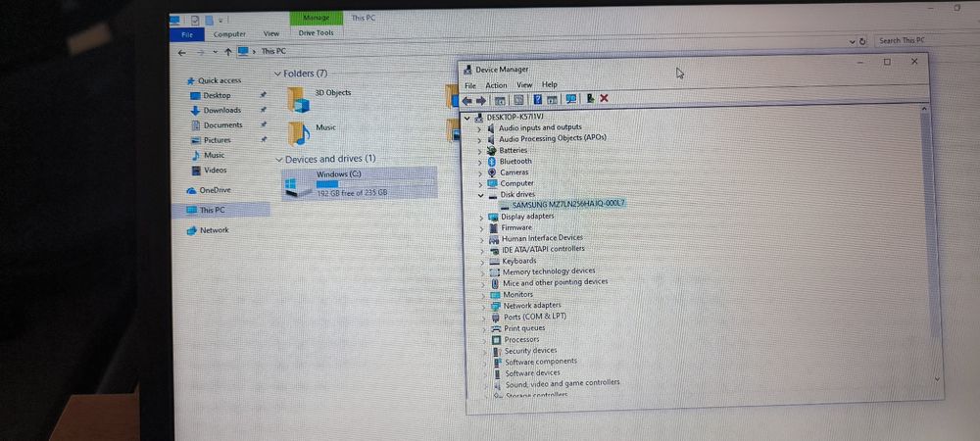
Task: Click the Processors icon in the device tree
Action: pyautogui.click(x=496, y=340)
